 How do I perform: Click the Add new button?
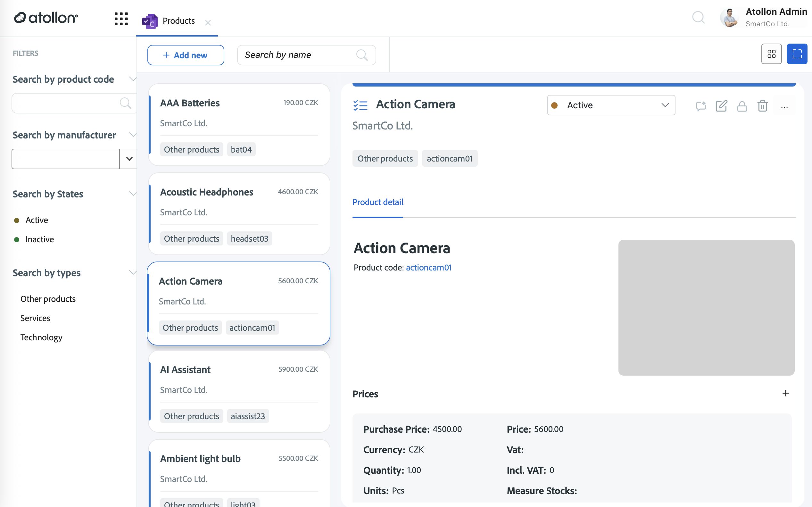coord(186,55)
